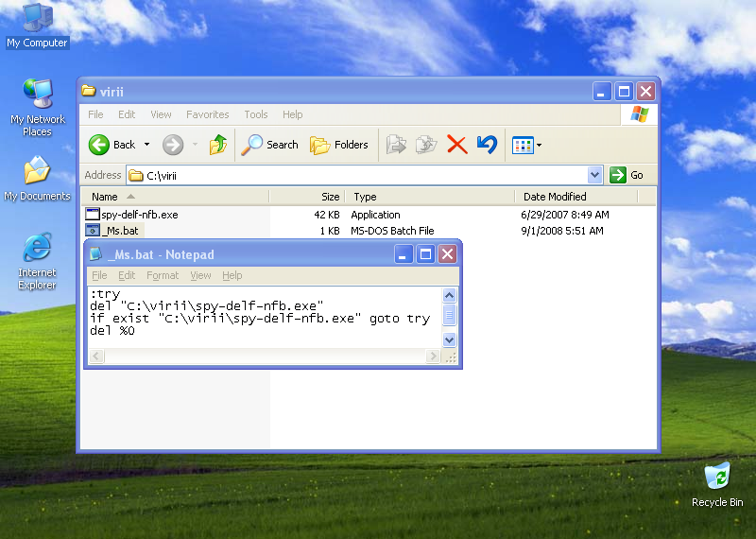
Task: Expand the Address bar dropdown
Action: click(x=595, y=175)
